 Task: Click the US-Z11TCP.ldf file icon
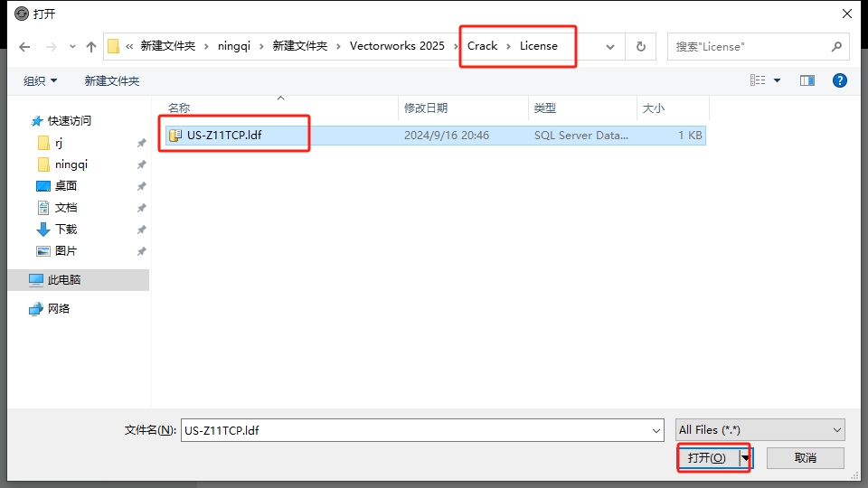click(175, 136)
